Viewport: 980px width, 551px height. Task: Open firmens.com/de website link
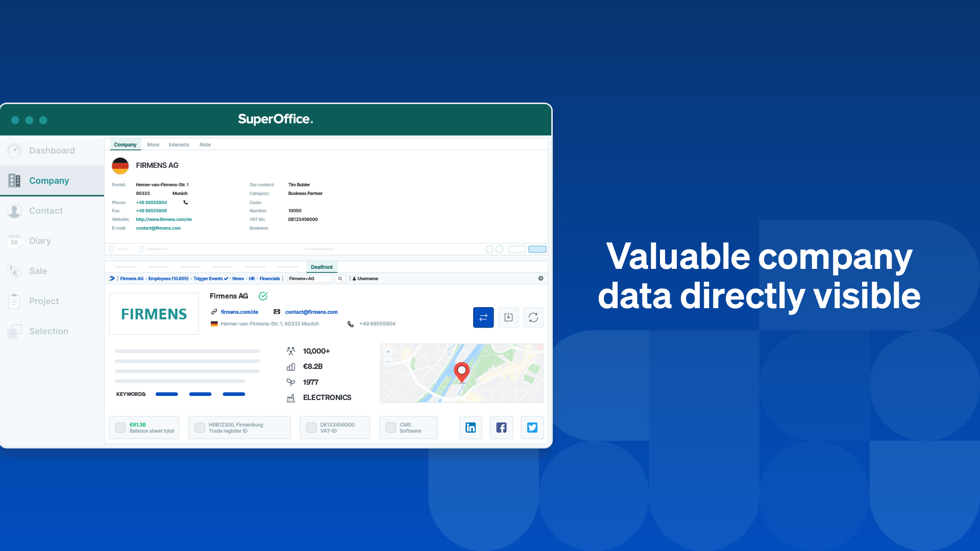240,312
